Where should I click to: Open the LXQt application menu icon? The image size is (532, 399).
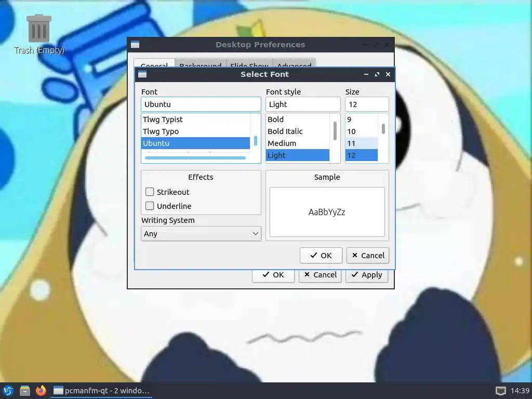8,391
